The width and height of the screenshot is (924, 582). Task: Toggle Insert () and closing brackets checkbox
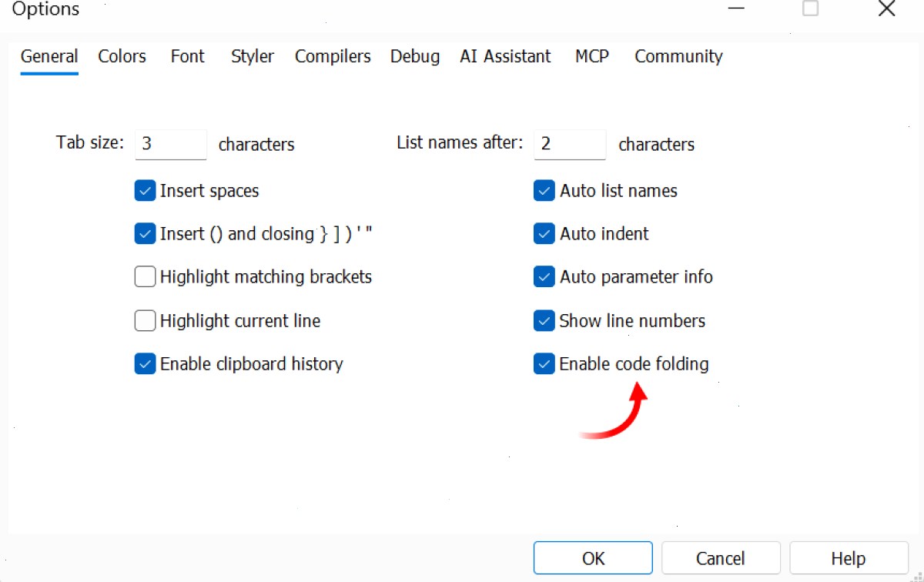[145, 234]
